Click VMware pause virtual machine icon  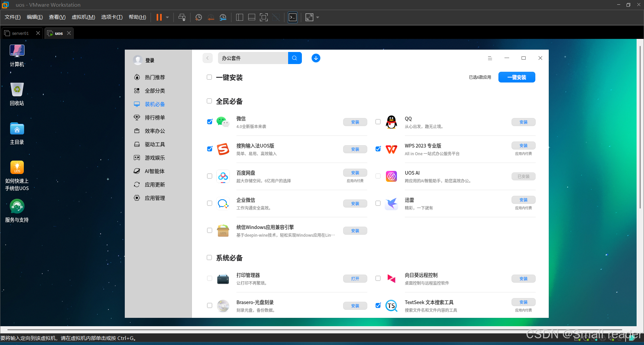pos(159,17)
